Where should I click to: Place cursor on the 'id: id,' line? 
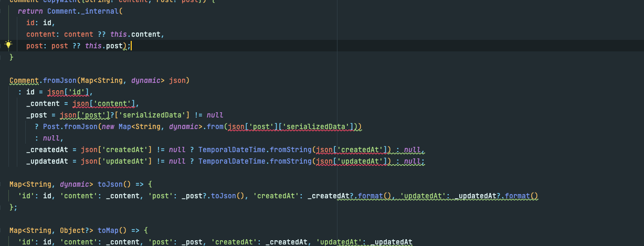40,23
